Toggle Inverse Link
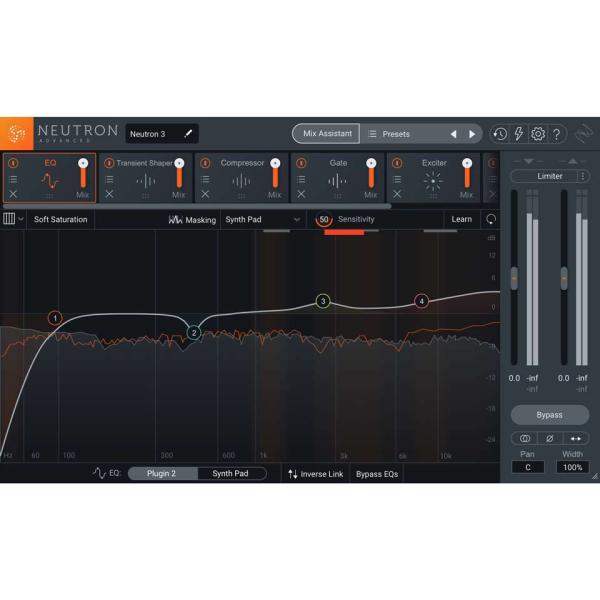 315,474
